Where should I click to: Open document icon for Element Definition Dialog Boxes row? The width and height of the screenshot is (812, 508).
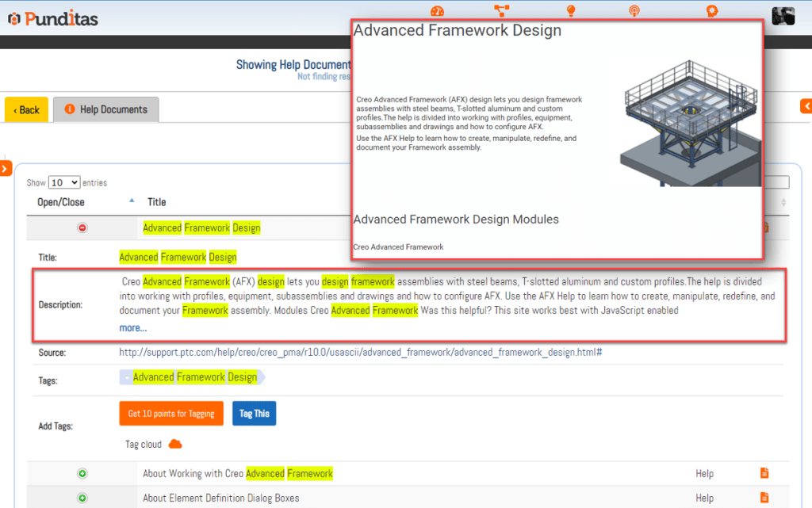(764, 498)
